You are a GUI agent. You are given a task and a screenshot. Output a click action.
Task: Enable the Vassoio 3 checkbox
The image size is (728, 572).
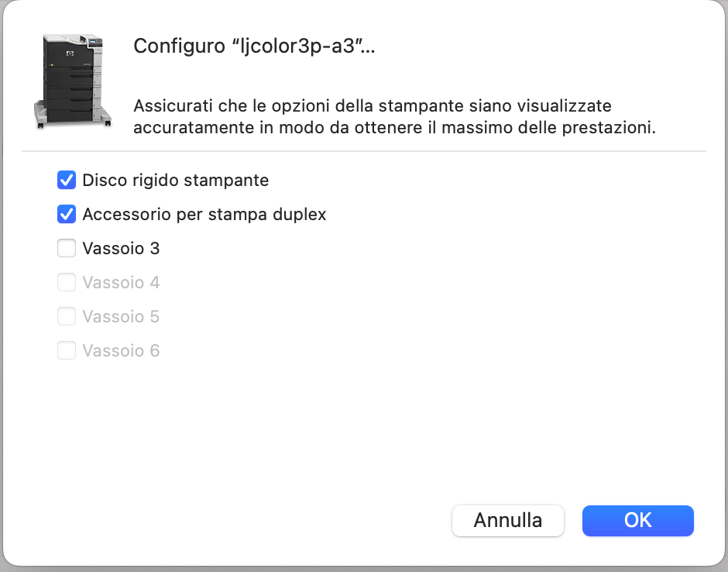point(67,248)
